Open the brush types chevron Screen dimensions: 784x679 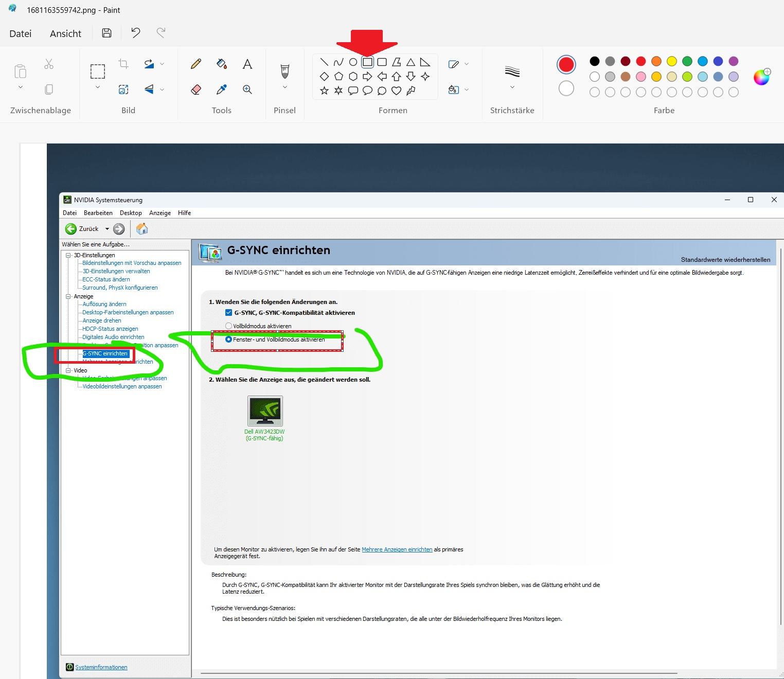(x=285, y=87)
